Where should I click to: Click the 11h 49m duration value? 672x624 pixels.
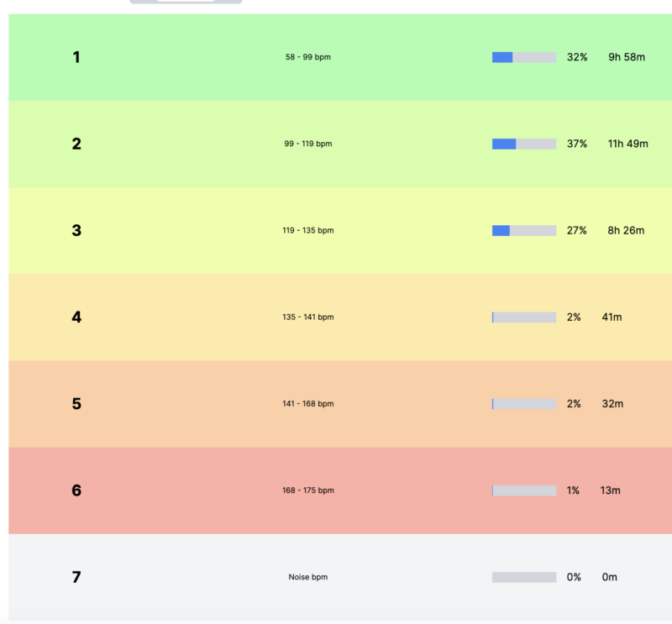627,144
